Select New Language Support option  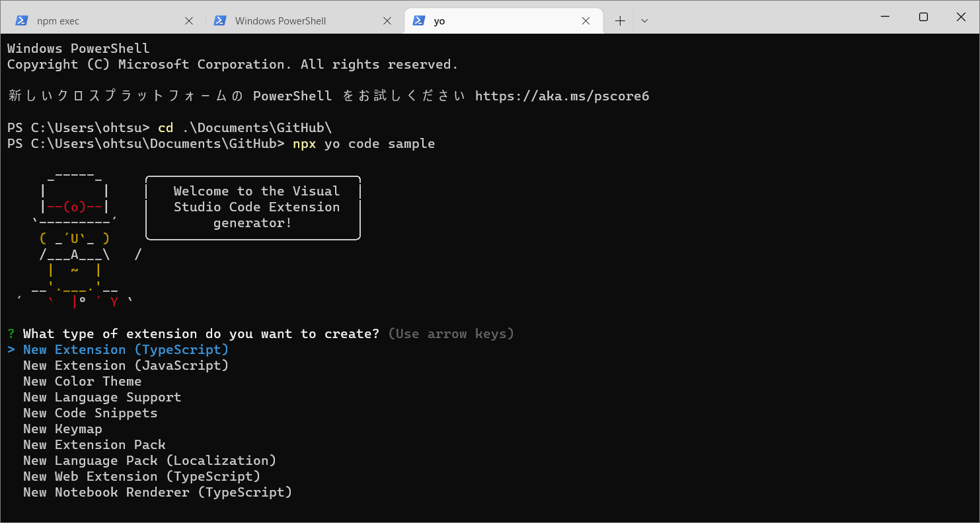click(102, 397)
